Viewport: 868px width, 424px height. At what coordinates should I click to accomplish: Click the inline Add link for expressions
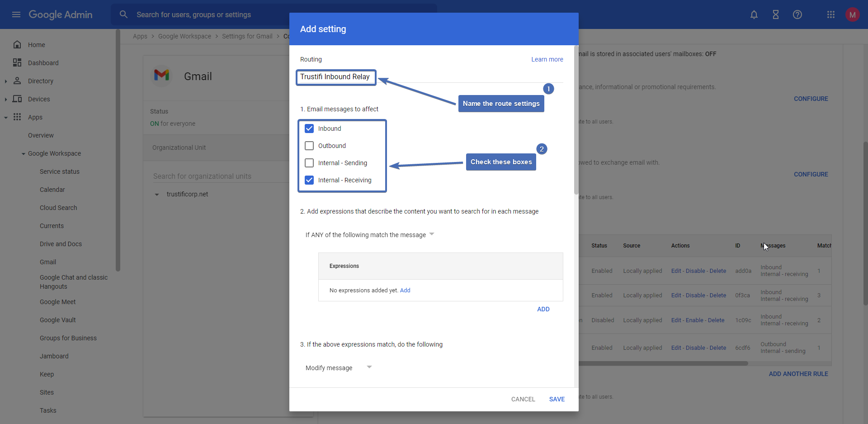[x=405, y=291]
